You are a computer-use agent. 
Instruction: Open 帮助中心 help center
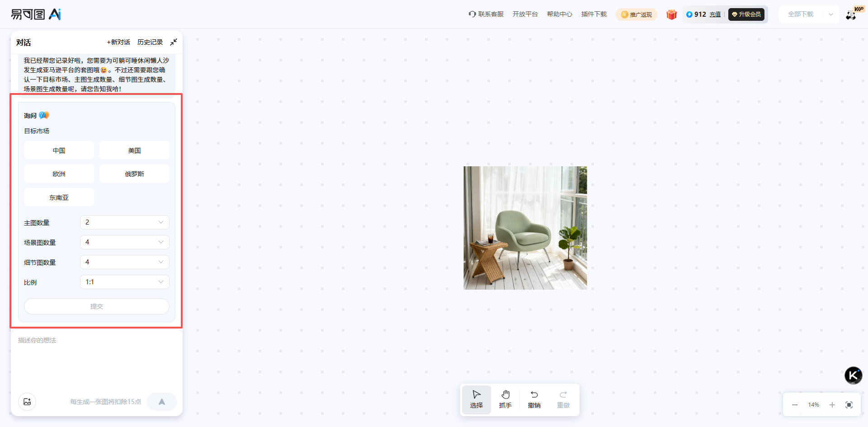pos(560,14)
